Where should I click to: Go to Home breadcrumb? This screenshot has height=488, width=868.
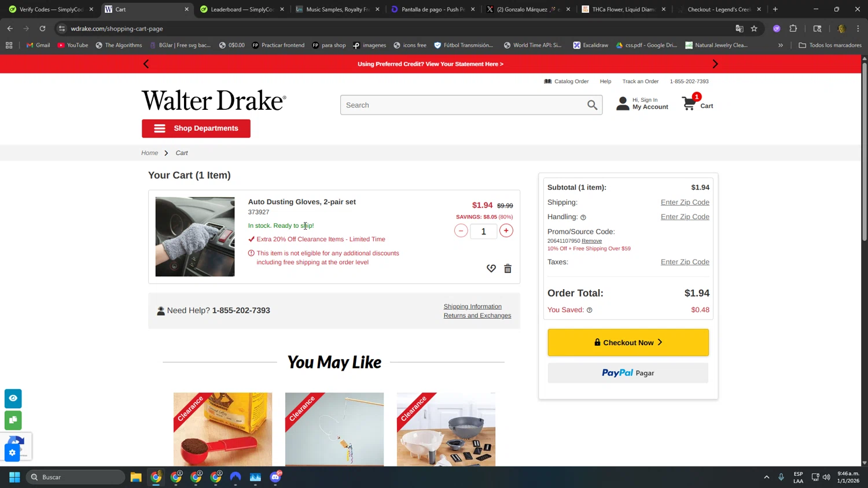point(149,153)
